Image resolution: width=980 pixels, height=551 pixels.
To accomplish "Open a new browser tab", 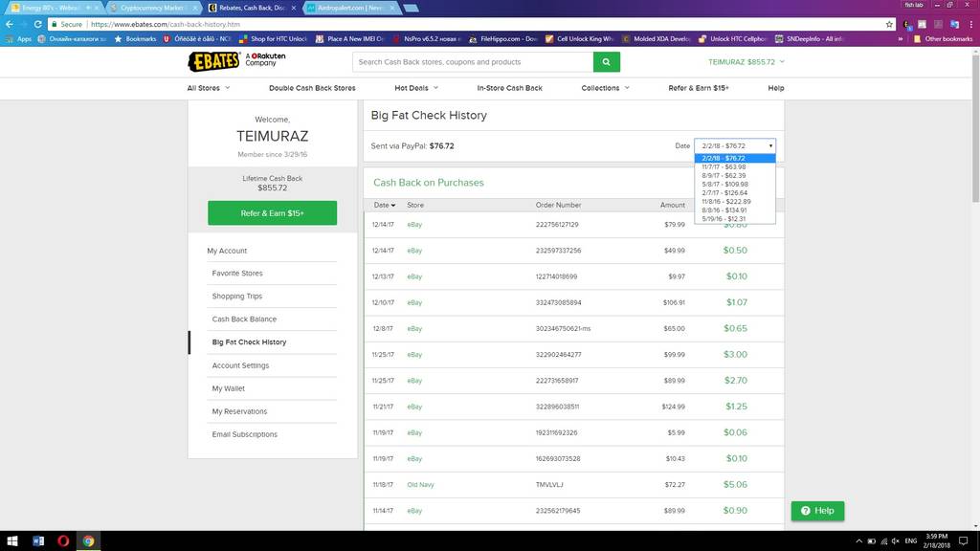I will tap(411, 8).
